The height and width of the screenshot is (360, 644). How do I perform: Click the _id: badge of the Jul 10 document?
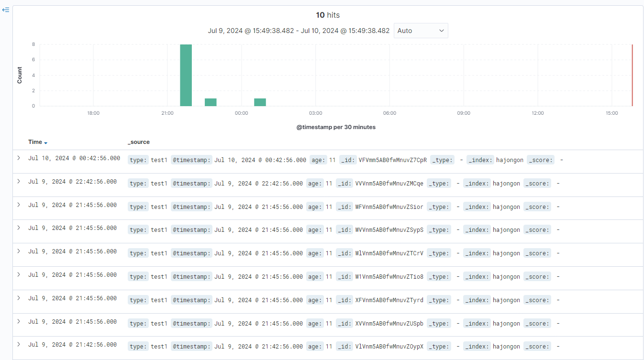(348, 160)
